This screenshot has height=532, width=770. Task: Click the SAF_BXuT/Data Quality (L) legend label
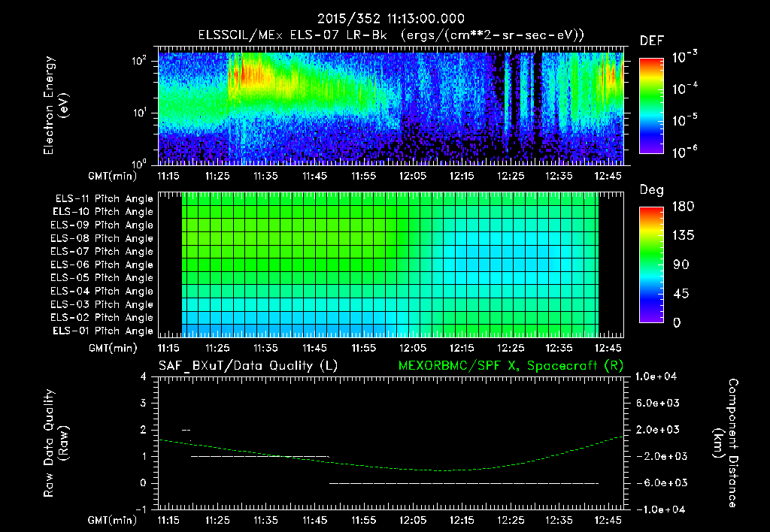point(248,366)
